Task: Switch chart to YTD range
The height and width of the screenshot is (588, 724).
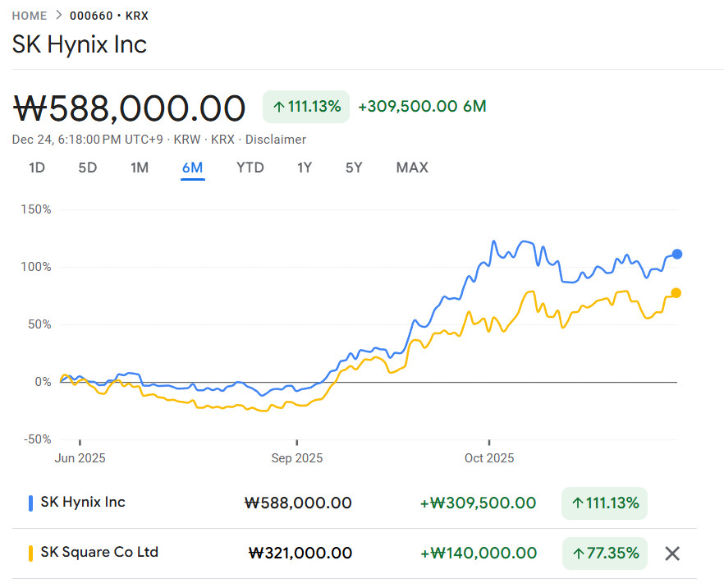Action: (250, 168)
